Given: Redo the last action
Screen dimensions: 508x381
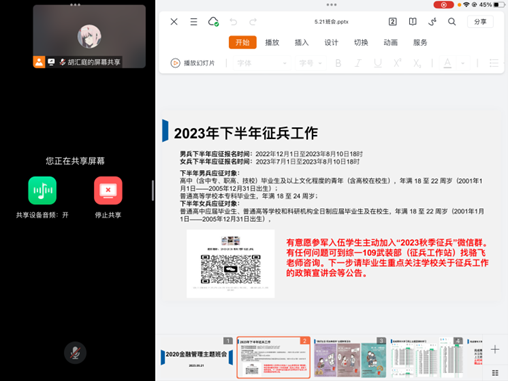Looking at the screenshot, I should coord(253,22).
